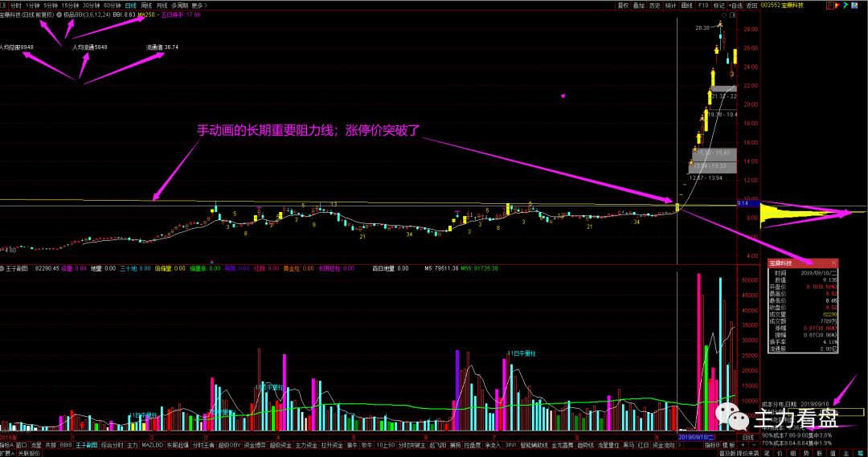The width and height of the screenshot is (868, 457).
Task: Switch to 月线 monthly chart
Action: click(x=162, y=6)
